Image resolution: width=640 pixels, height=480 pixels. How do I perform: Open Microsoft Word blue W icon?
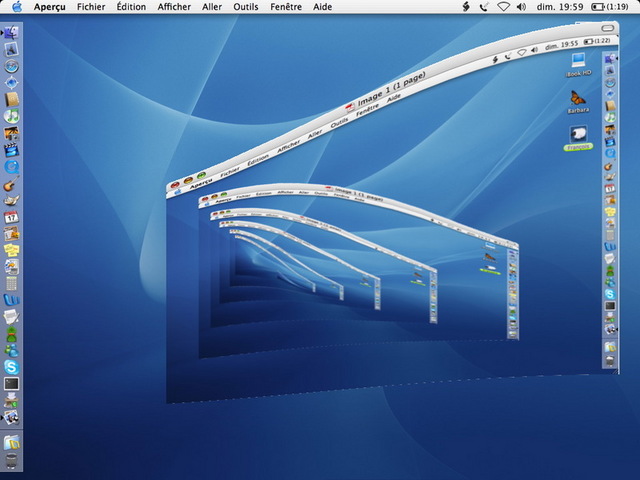pos(11,300)
